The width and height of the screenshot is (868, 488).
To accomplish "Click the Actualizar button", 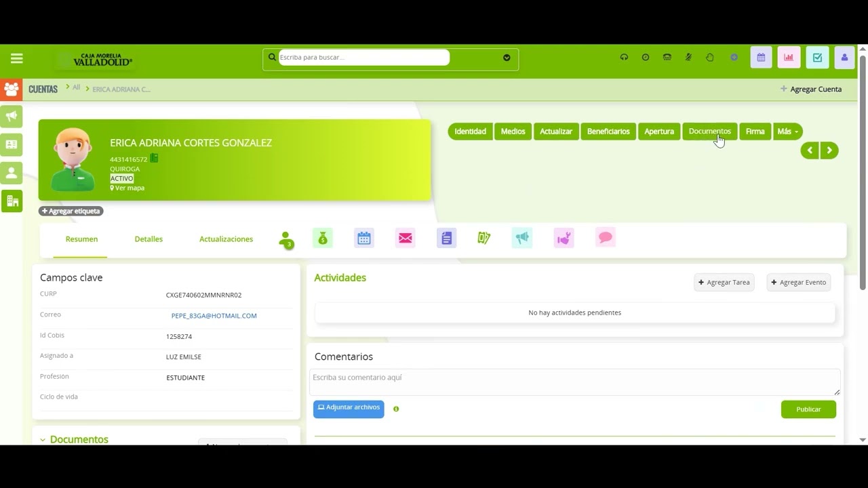I will [556, 131].
